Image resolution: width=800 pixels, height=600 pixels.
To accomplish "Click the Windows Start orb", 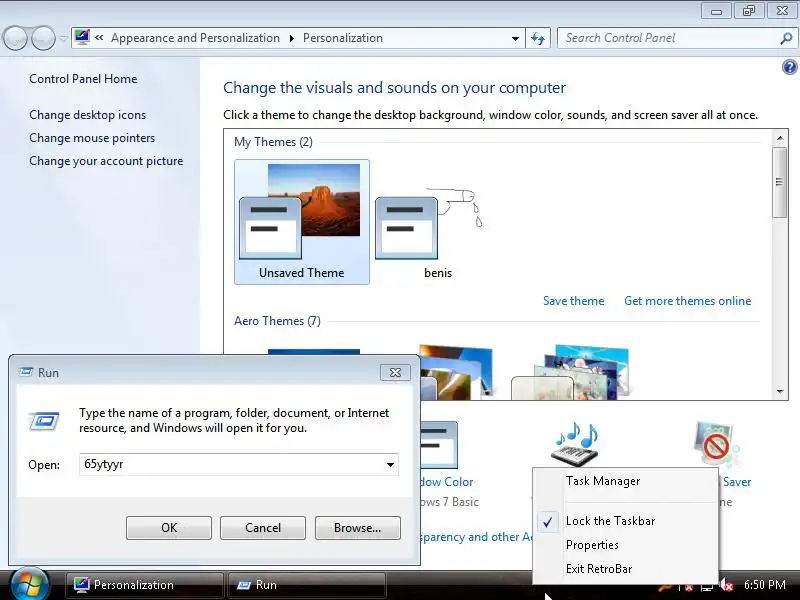I will tap(30, 585).
